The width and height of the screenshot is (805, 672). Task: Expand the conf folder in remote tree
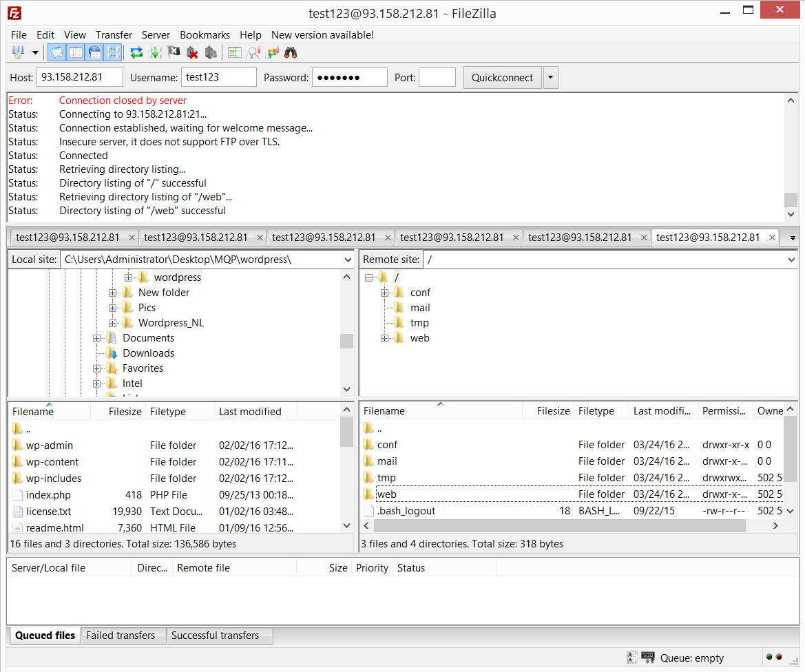pyautogui.click(x=384, y=293)
